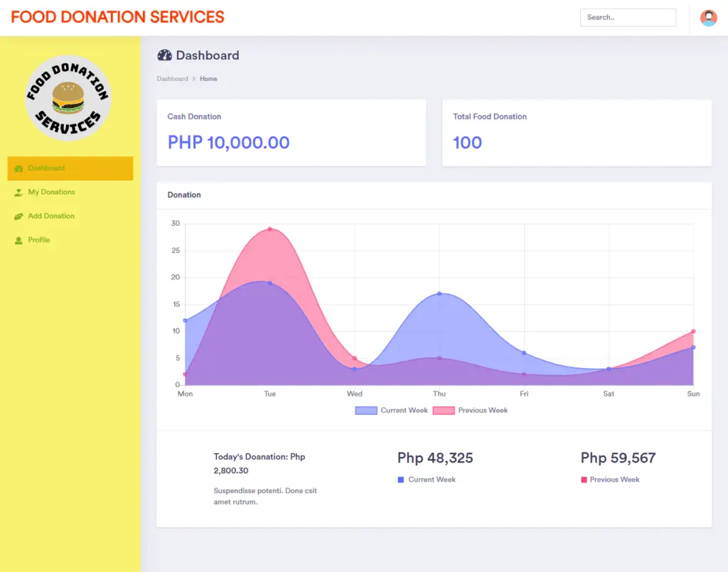The width and height of the screenshot is (728, 572).
Task: Click the breadcrumb chevron separator
Action: (194, 79)
